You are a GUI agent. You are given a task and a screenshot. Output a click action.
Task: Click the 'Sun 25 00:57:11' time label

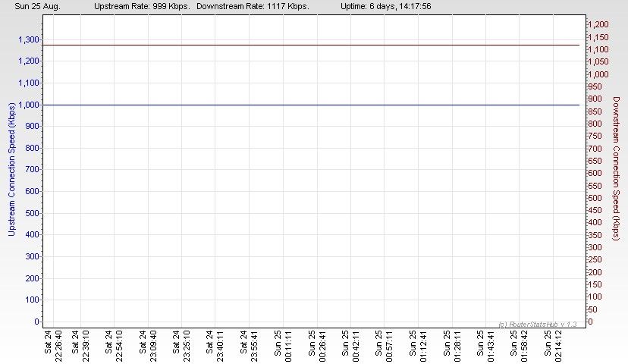point(384,346)
